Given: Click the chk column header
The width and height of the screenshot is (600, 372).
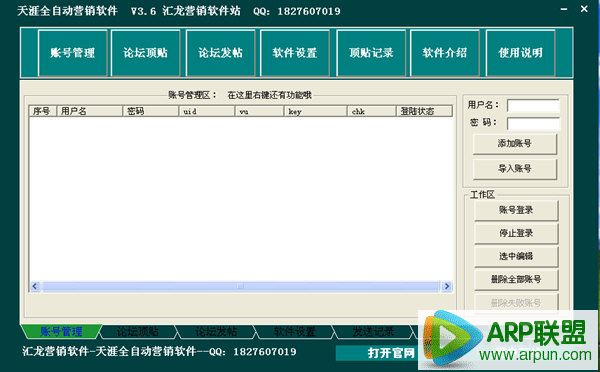Looking at the screenshot, I should (372, 111).
